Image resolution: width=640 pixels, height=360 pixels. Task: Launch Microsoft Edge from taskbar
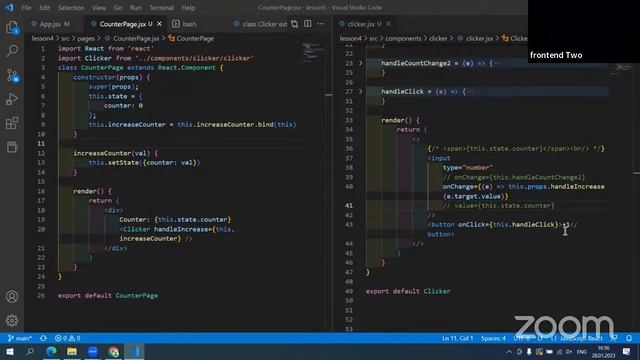(51, 351)
